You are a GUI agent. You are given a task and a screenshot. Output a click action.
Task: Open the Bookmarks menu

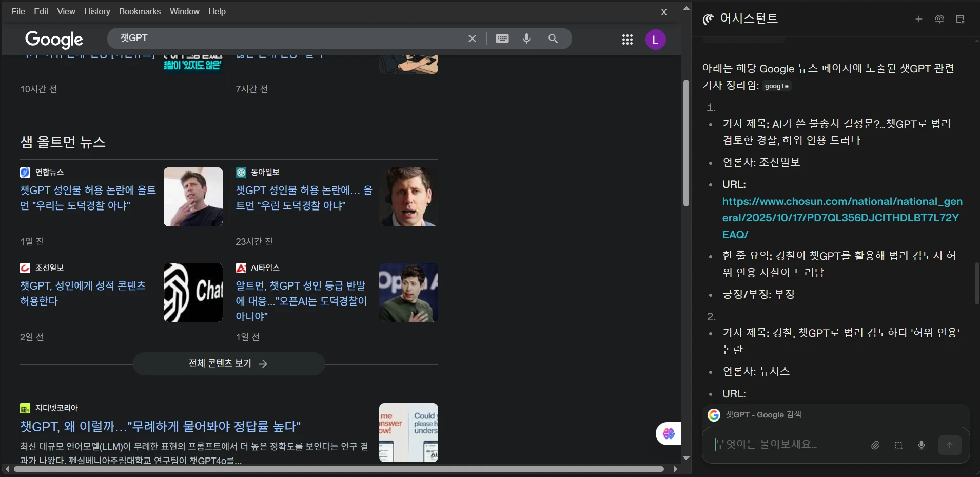tap(140, 11)
